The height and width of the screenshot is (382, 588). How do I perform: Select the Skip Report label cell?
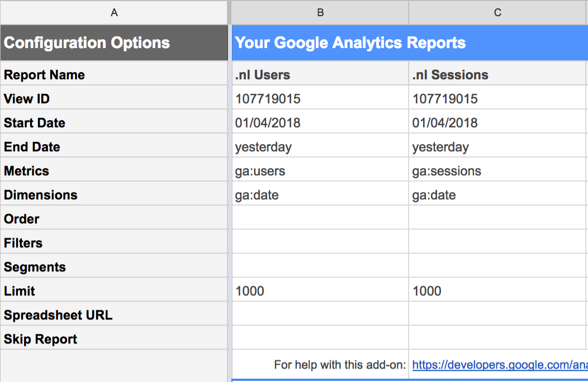tap(114, 338)
